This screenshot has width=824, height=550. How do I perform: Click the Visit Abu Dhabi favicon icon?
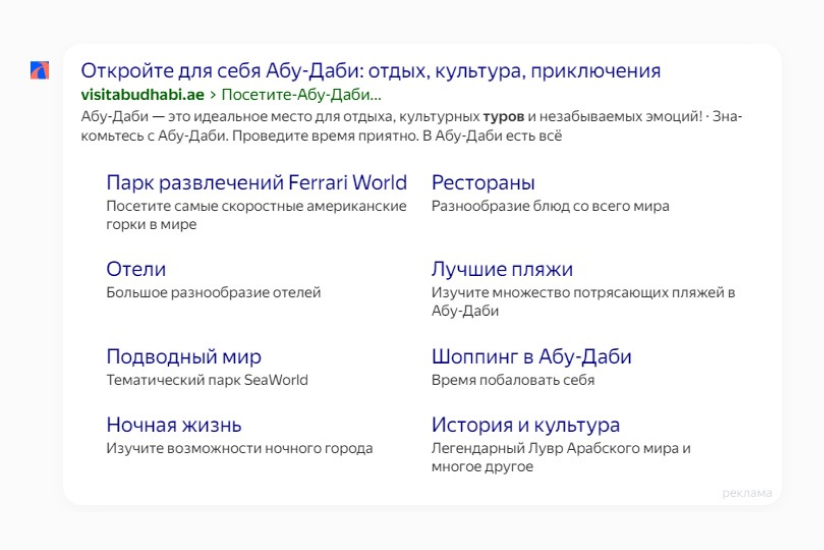click(x=39, y=70)
